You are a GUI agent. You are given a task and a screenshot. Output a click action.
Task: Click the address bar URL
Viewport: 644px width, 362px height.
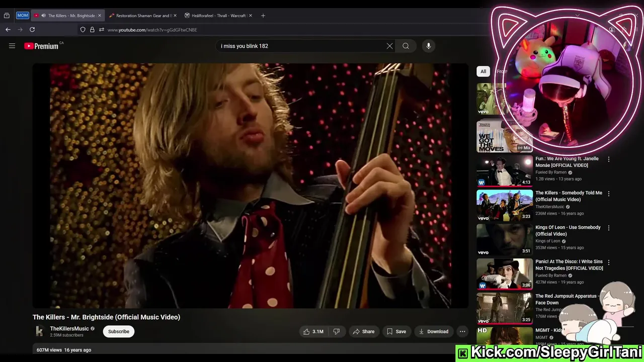pos(152,30)
